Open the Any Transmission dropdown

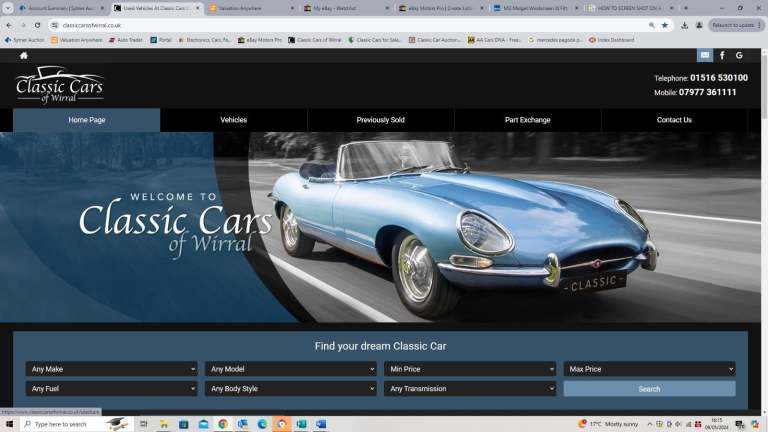point(469,389)
